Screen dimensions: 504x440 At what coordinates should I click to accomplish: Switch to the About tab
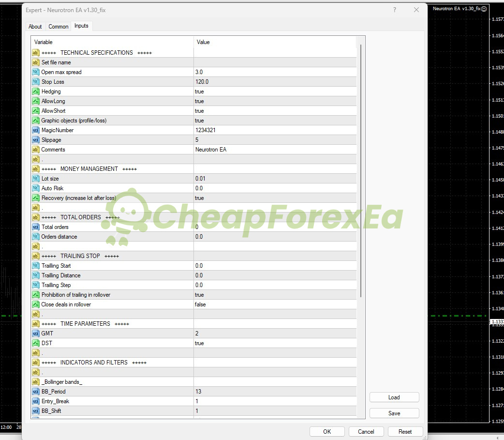35,26
